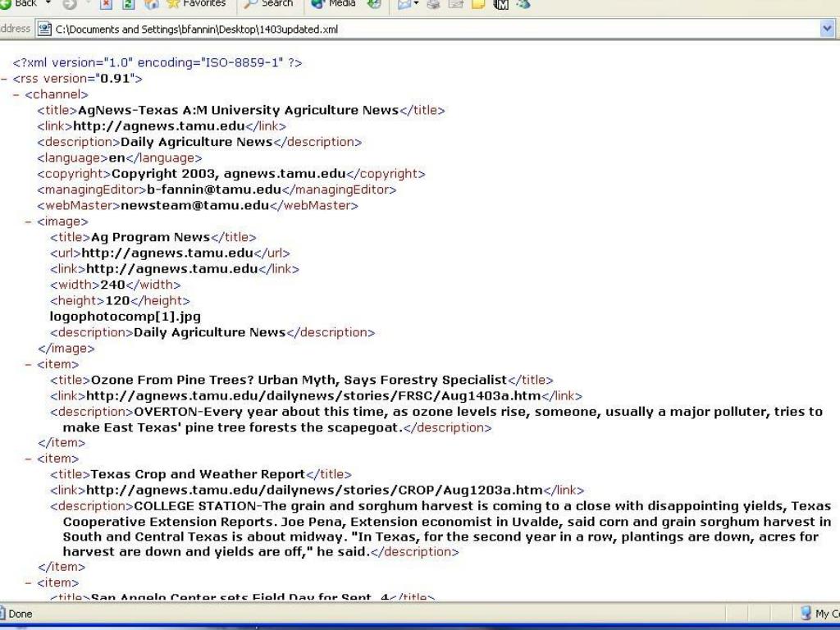Collapse the Texas Crop and Weather Report item

(x=29, y=459)
